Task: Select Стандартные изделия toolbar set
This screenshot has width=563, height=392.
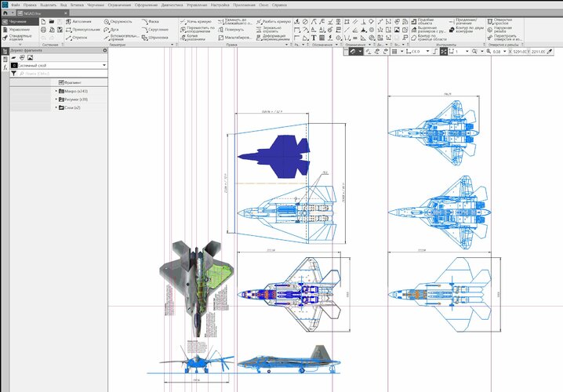Action: coord(20,38)
